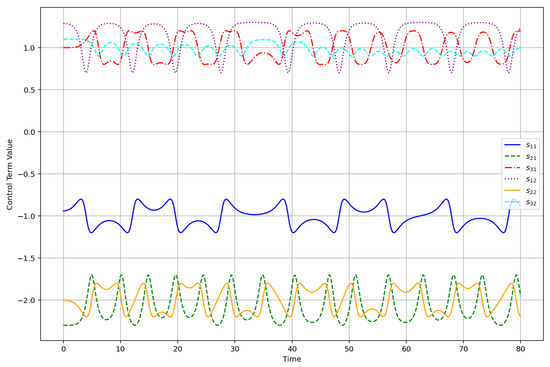Click the red dash-dot sample in legend
Image resolution: width=550 pixels, height=367 pixels.
512,167
